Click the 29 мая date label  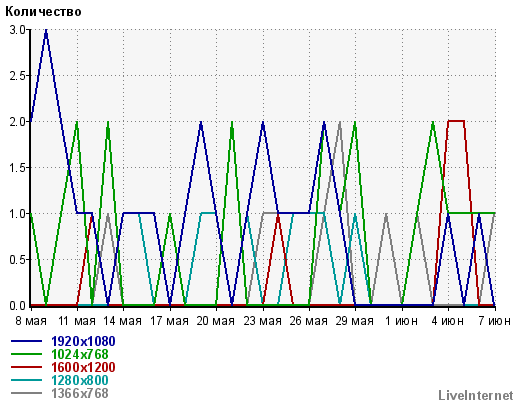(x=354, y=321)
